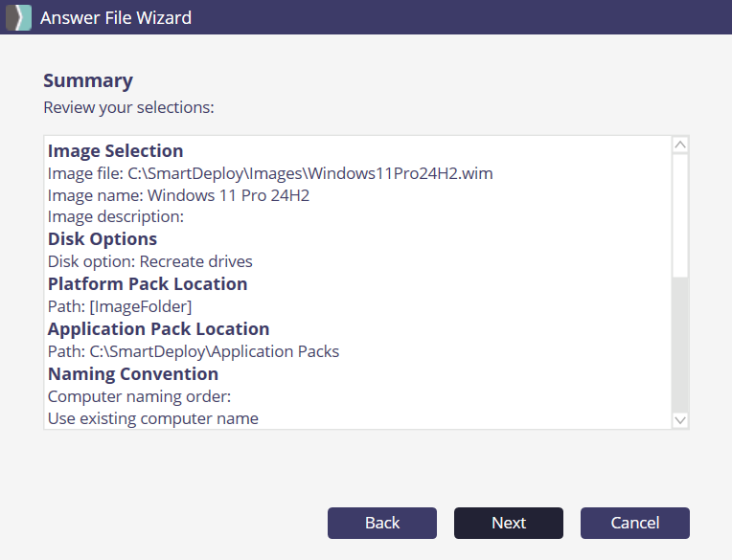The height and width of the screenshot is (560, 732).
Task: Select the Platform Pack Location heading
Action: [148, 284]
